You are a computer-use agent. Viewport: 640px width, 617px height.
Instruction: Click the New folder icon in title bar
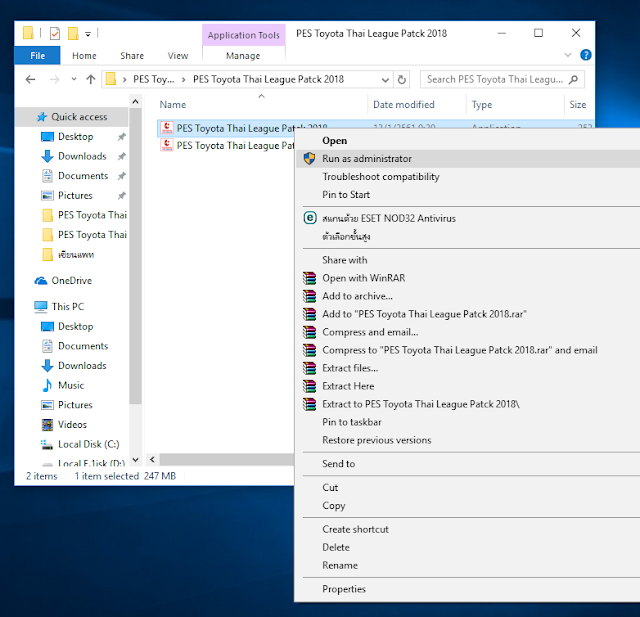73,33
